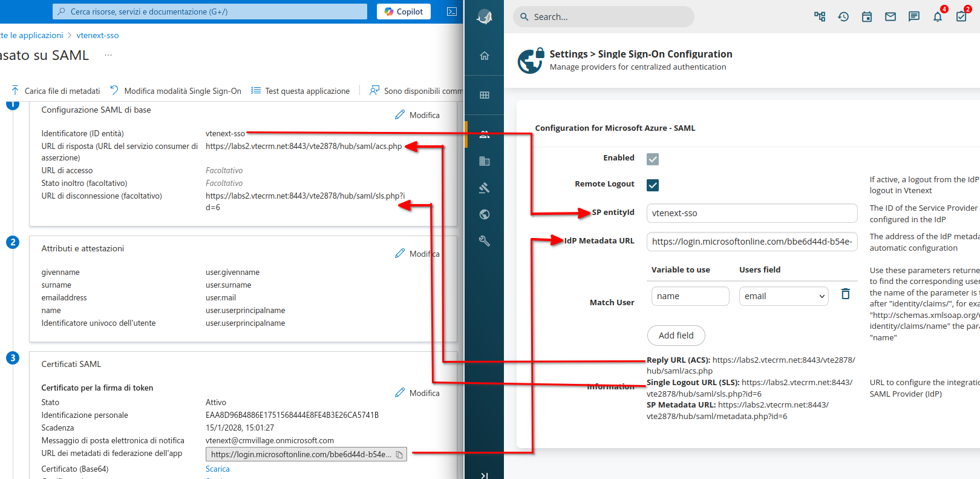The width and height of the screenshot is (980, 479).
Task: Click the notification email vtenext@crmvillage.onmicrosoft.com
Action: coord(270,441)
